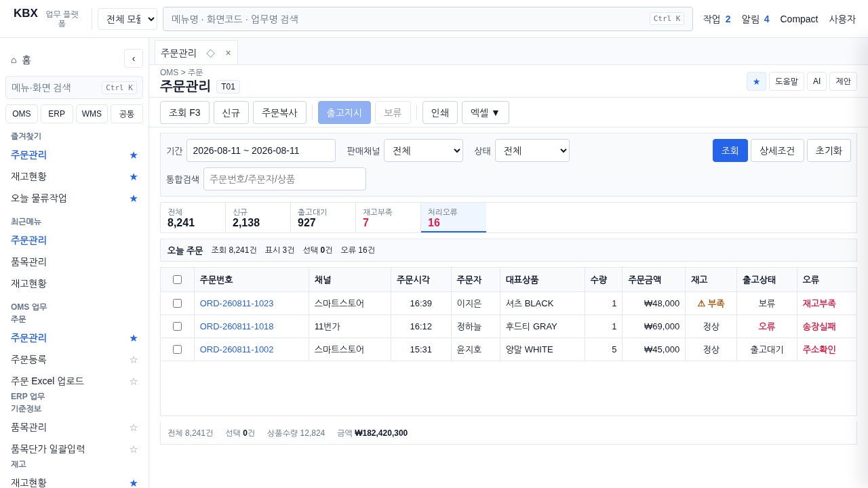The image size is (868, 488).
Task: Star 품목관리 under ERP 기준정보
Action: [134, 427]
